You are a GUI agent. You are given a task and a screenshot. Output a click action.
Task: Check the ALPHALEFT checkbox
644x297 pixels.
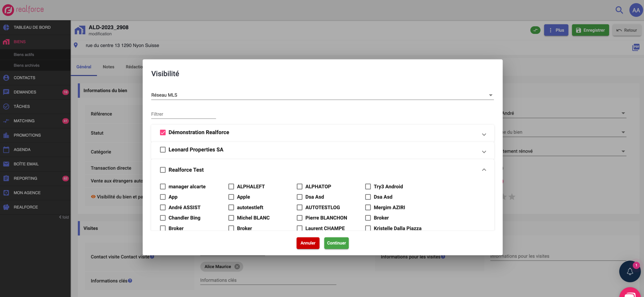point(231,187)
